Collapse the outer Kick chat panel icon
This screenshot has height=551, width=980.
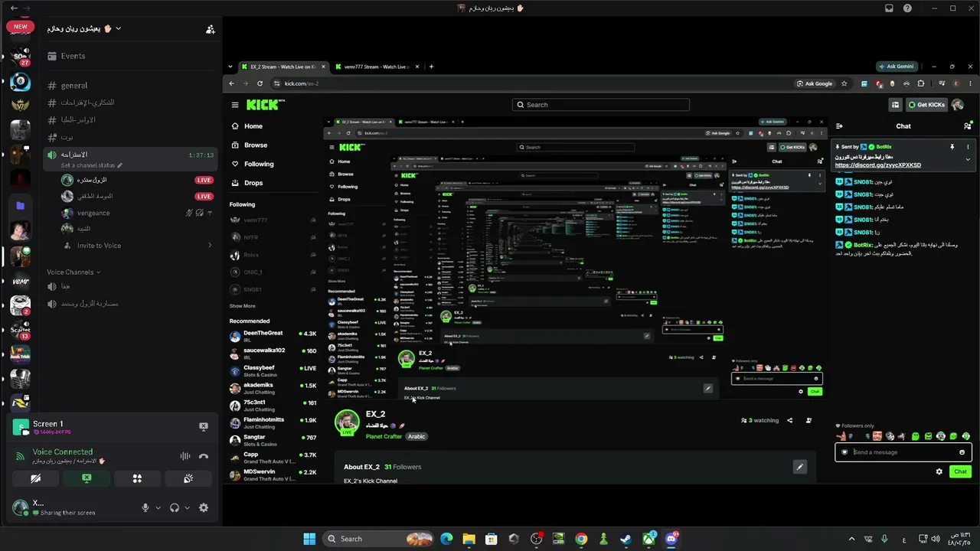click(x=839, y=126)
